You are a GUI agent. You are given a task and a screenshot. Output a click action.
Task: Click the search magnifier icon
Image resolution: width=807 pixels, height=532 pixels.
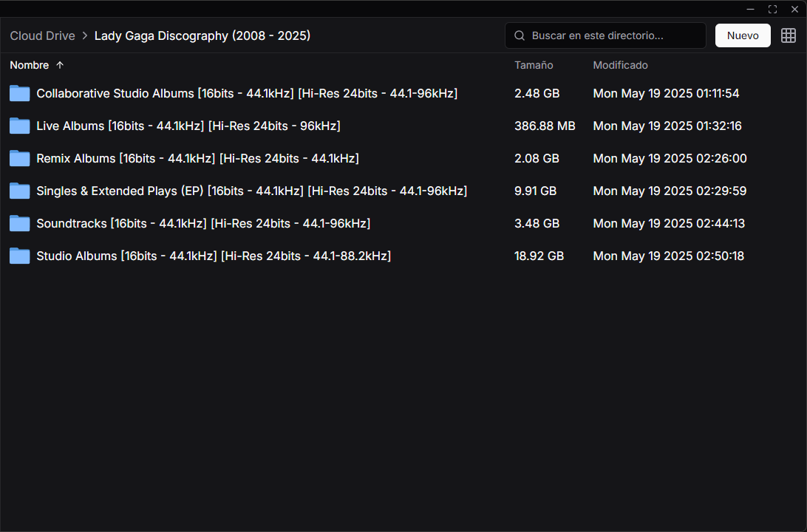[520, 35]
